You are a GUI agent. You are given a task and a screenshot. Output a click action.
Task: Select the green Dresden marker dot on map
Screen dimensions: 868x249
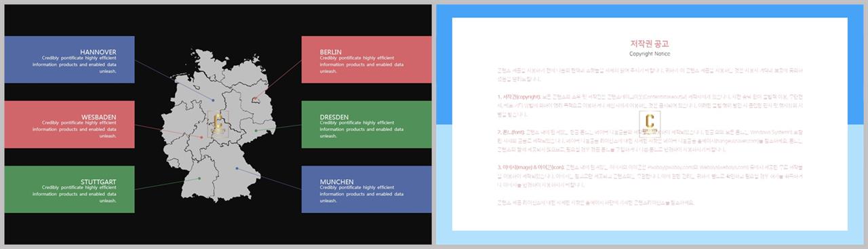coord(256,130)
